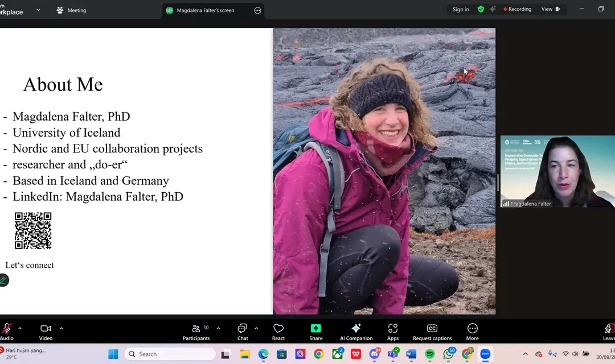The height and width of the screenshot is (364, 615).
Task: Toggle the camera with the Video button
Action: (46, 330)
